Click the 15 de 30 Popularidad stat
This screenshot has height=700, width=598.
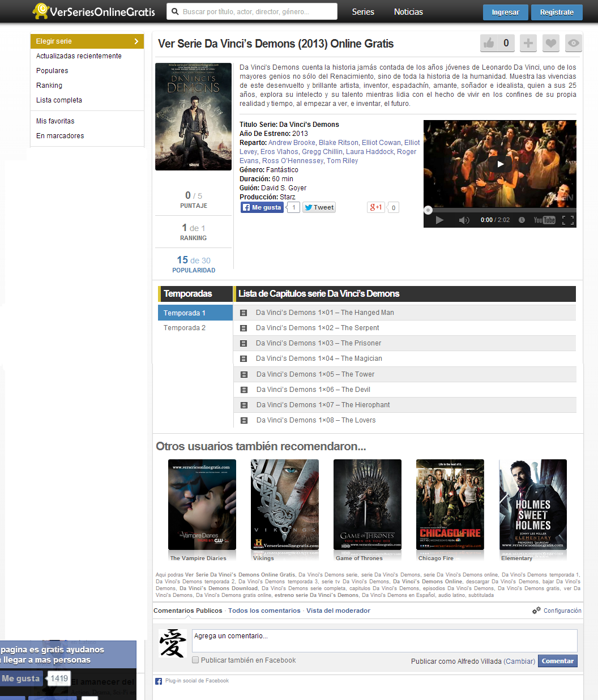pyautogui.click(x=194, y=264)
